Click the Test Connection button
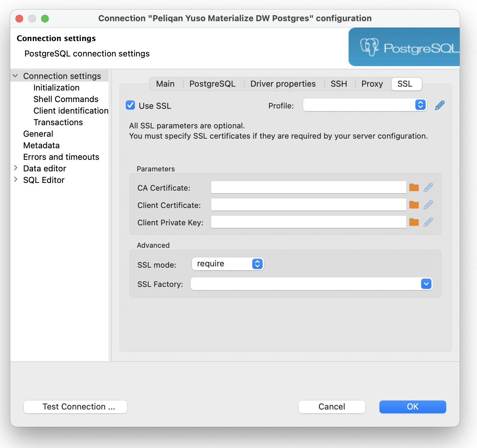477x448 pixels. click(x=75, y=407)
